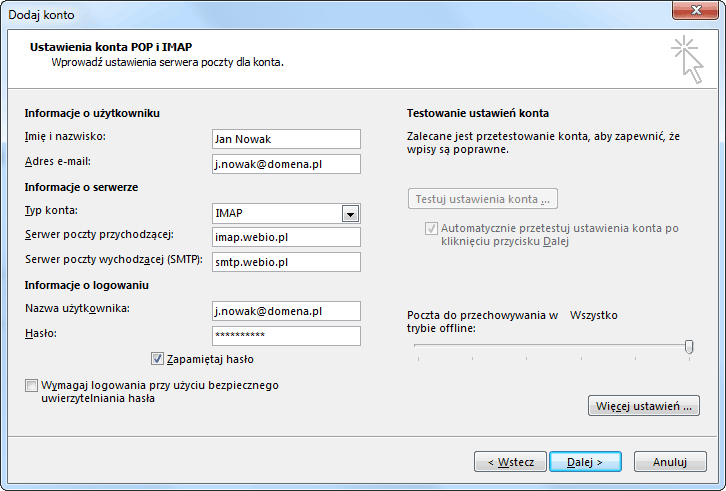The width and height of the screenshot is (726, 491).
Task: Close the Dodaj konto dialog
Action: (x=695, y=10)
